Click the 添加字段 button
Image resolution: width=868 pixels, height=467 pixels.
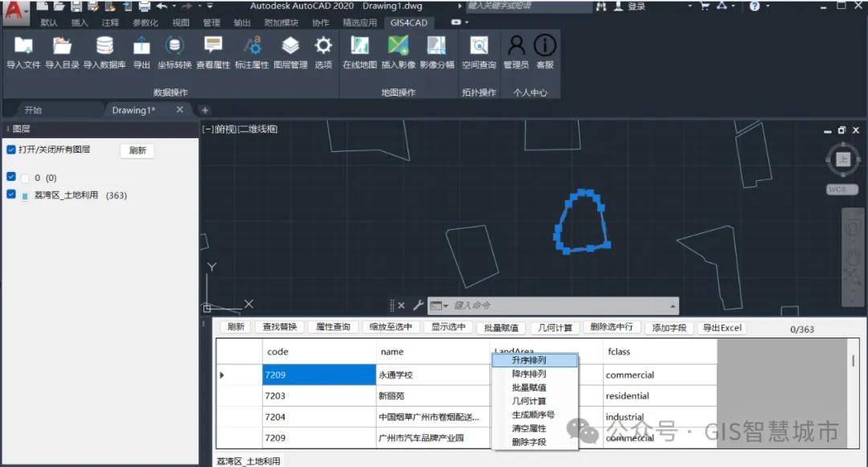(x=669, y=328)
